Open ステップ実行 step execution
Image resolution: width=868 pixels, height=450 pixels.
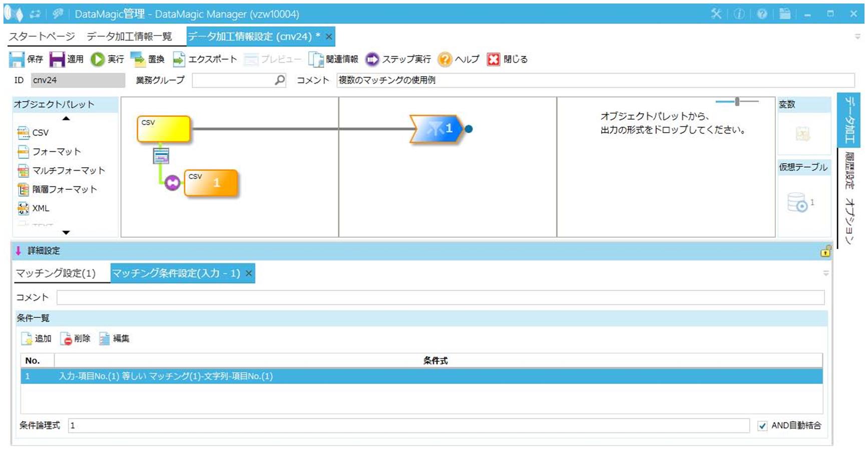point(372,60)
